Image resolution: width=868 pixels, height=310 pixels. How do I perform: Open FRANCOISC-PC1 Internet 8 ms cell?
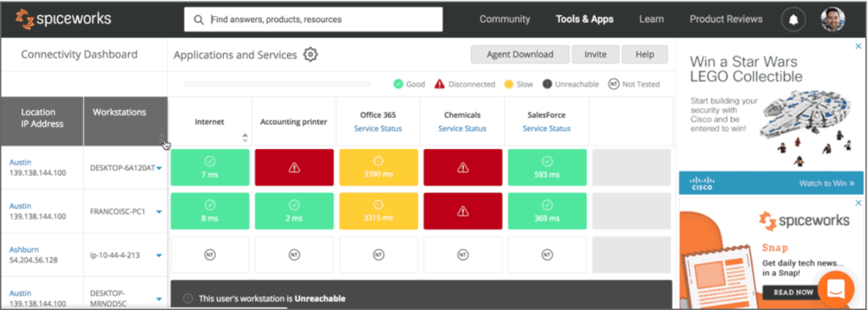210,211
